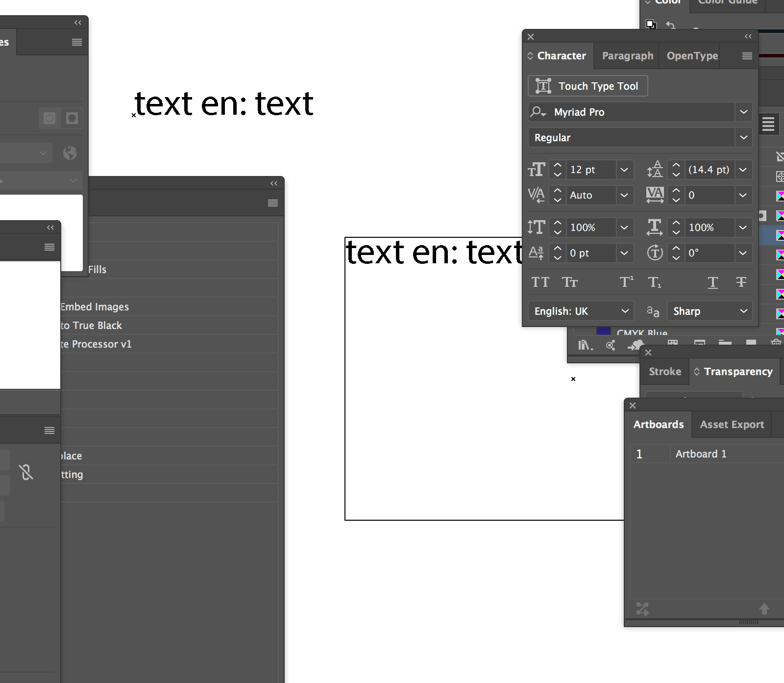Collapse the Character panel with double arrows
The image size is (784, 683).
748,36
